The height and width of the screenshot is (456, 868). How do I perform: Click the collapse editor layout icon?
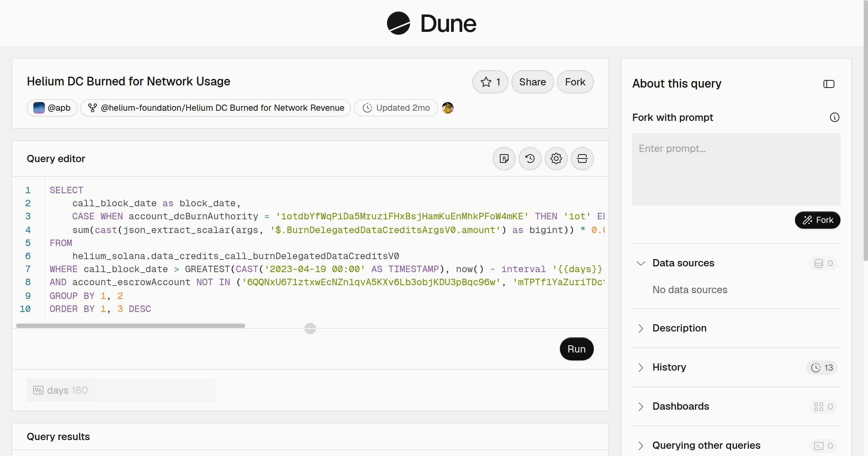coord(582,159)
